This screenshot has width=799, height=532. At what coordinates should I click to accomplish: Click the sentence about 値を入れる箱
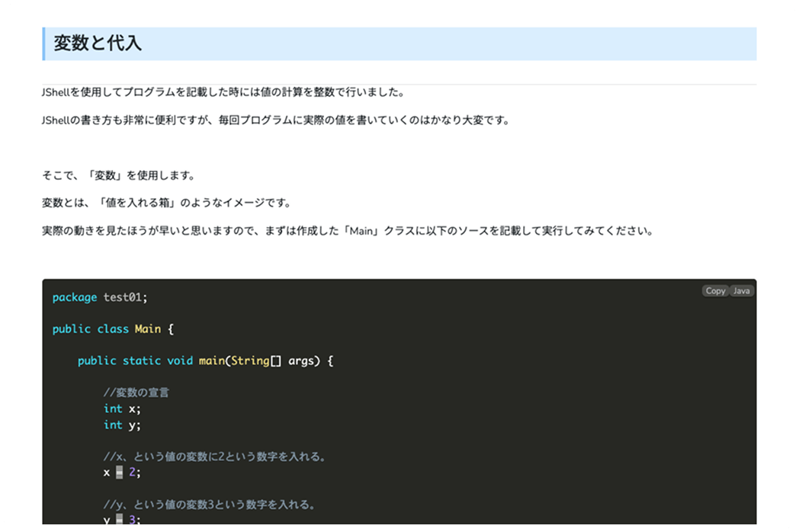point(166,204)
